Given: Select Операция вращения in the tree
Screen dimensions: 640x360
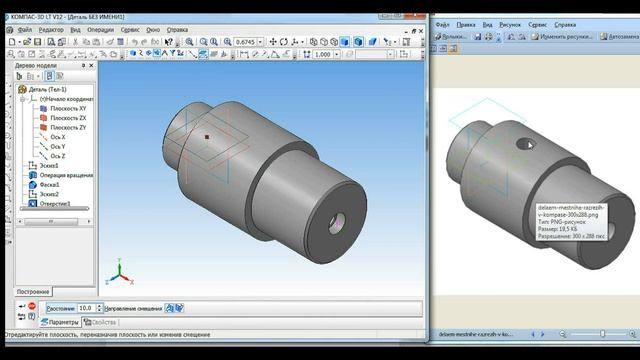Looking at the screenshot, I should (66, 175).
